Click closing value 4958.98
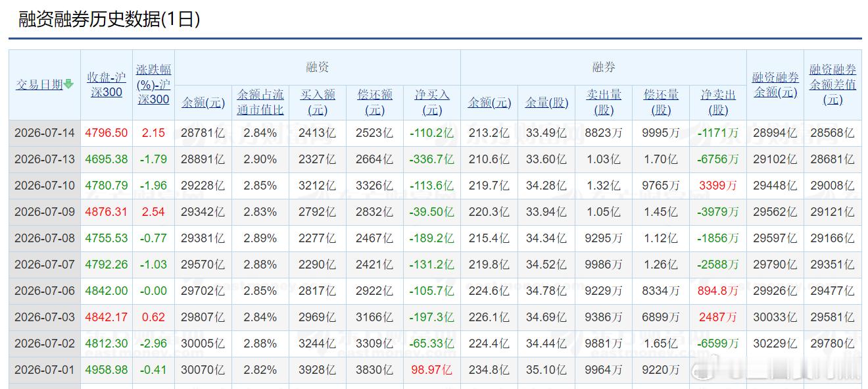The width and height of the screenshot is (868, 389). [x=107, y=370]
